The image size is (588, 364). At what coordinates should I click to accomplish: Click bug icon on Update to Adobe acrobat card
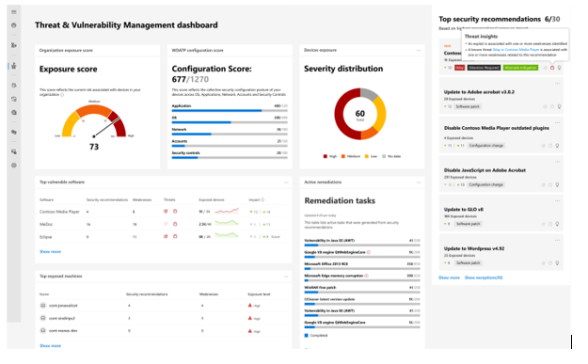(x=552, y=106)
